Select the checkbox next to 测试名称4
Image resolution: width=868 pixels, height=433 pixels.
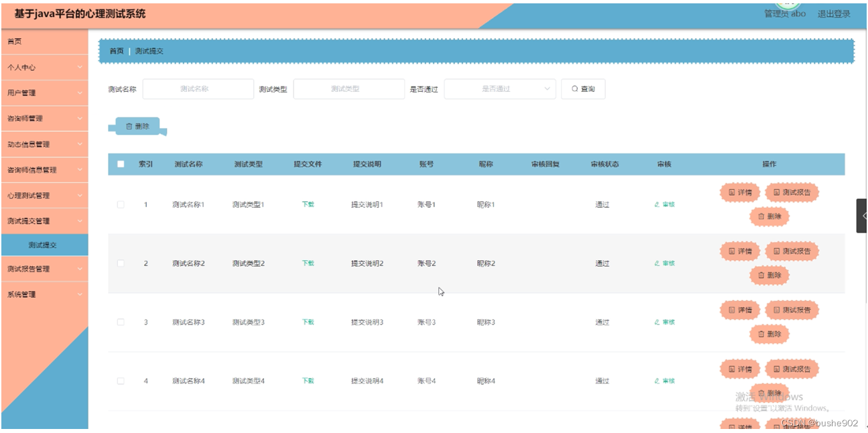[x=121, y=380]
